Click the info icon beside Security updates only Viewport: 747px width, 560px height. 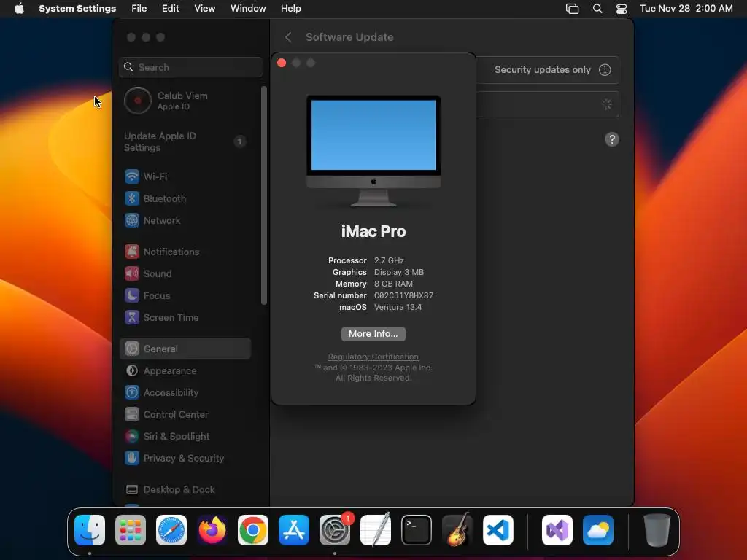[x=605, y=70]
